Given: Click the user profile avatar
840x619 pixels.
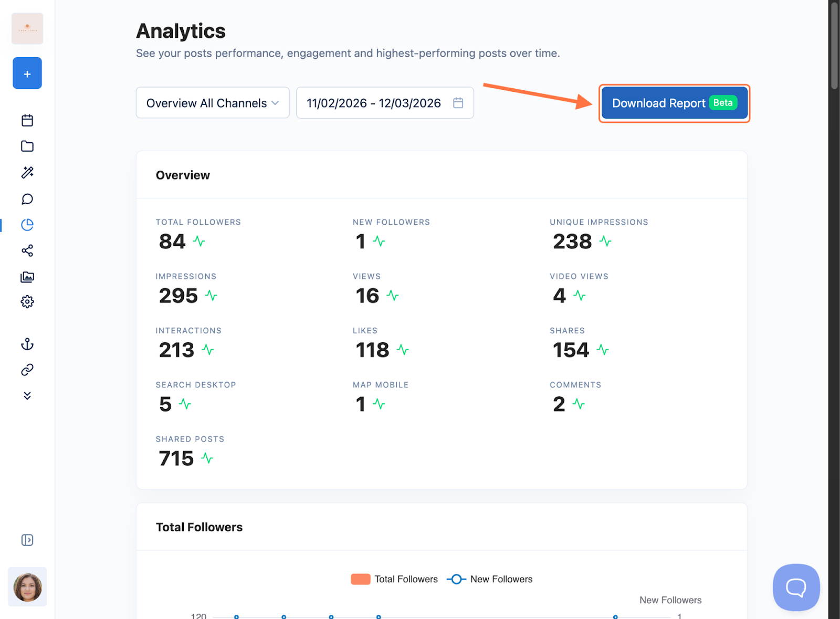Looking at the screenshot, I should click(27, 586).
